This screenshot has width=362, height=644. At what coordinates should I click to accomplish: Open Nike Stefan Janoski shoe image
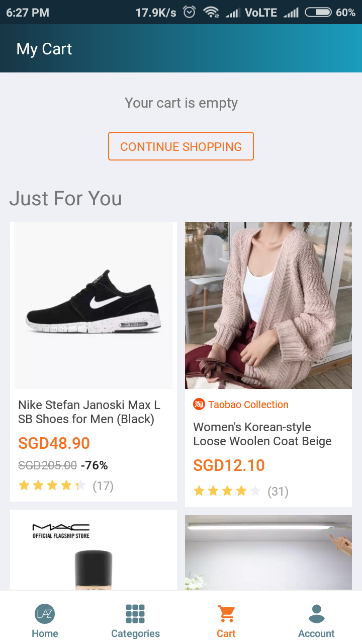point(94,305)
